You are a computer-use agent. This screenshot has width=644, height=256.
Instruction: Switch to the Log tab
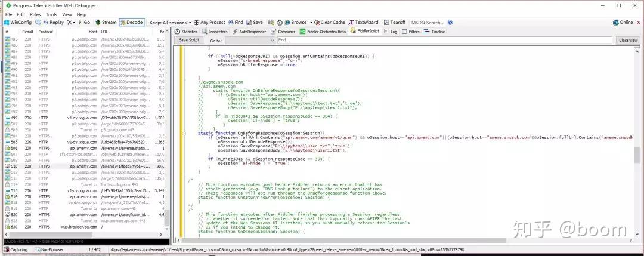click(391, 32)
